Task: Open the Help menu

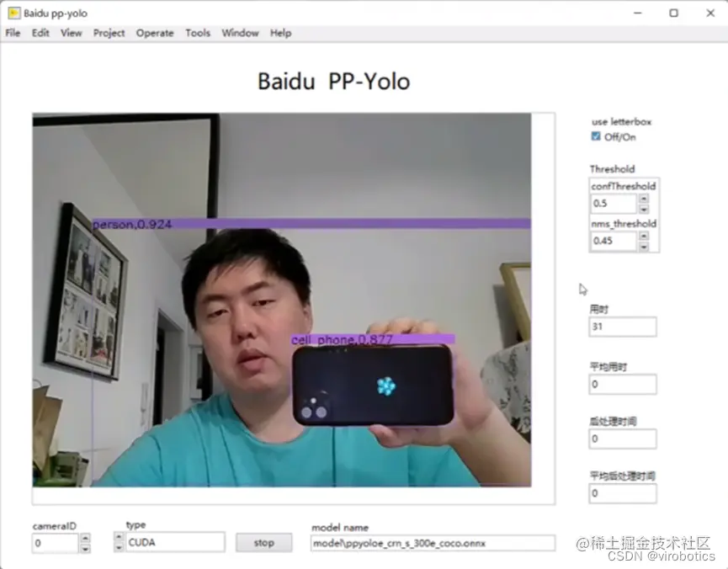Action: (x=280, y=33)
